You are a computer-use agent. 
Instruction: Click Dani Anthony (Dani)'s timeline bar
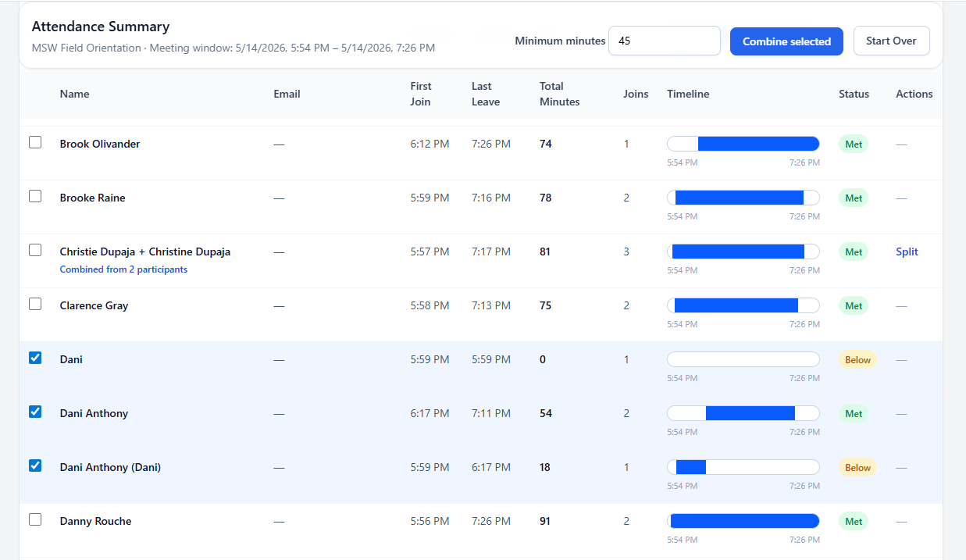pyautogui.click(x=743, y=467)
